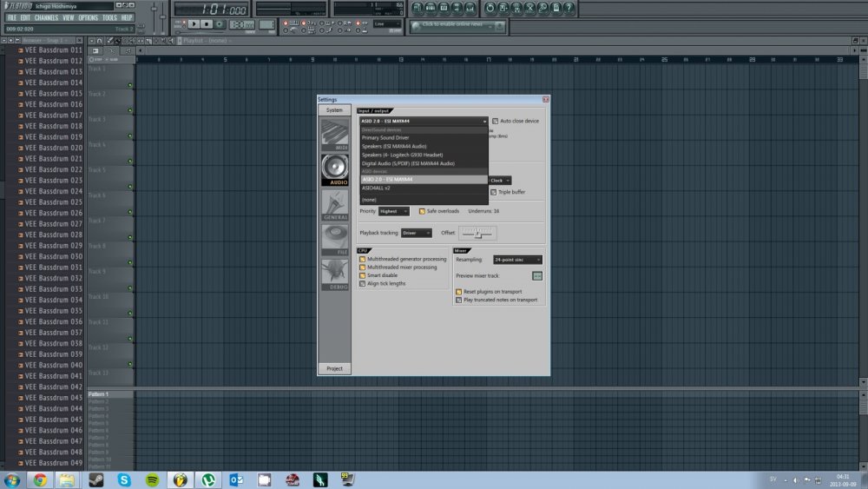The height and width of the screenshot is (489, 868).
Task: Switch to the System settings tab
Action: pos(334,110)
